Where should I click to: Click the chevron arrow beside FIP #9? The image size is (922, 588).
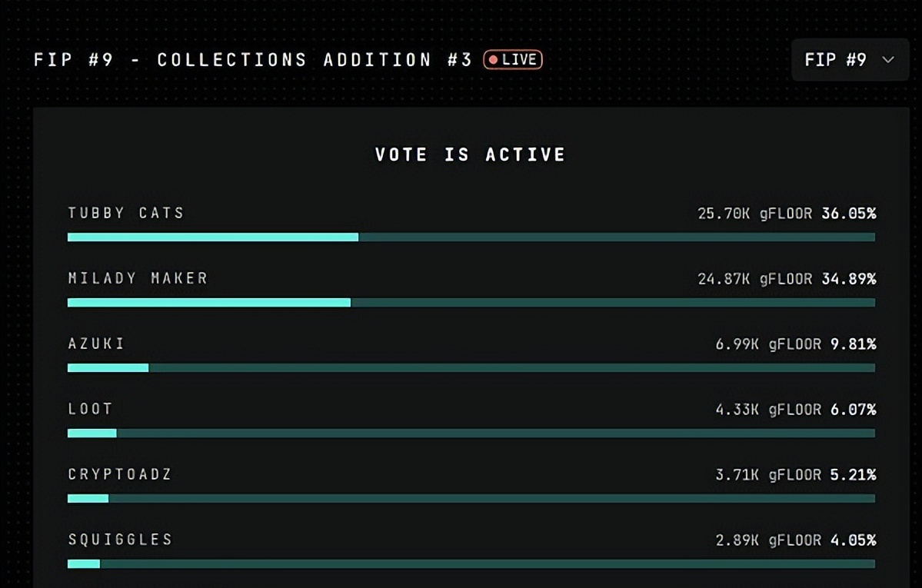(888, 60)
